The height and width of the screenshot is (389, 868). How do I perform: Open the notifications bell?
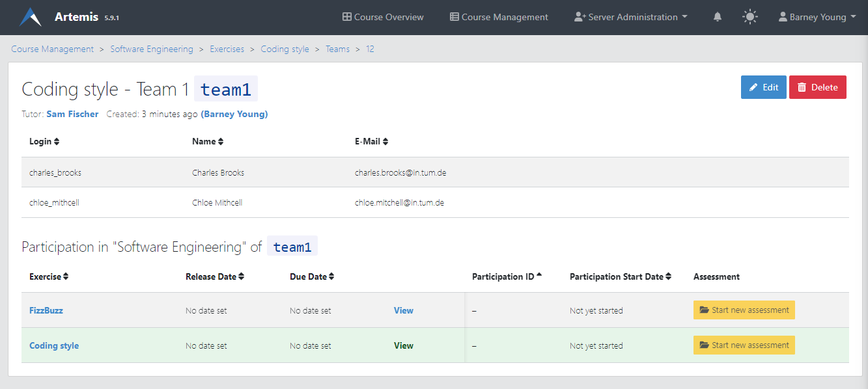point(718,17)
